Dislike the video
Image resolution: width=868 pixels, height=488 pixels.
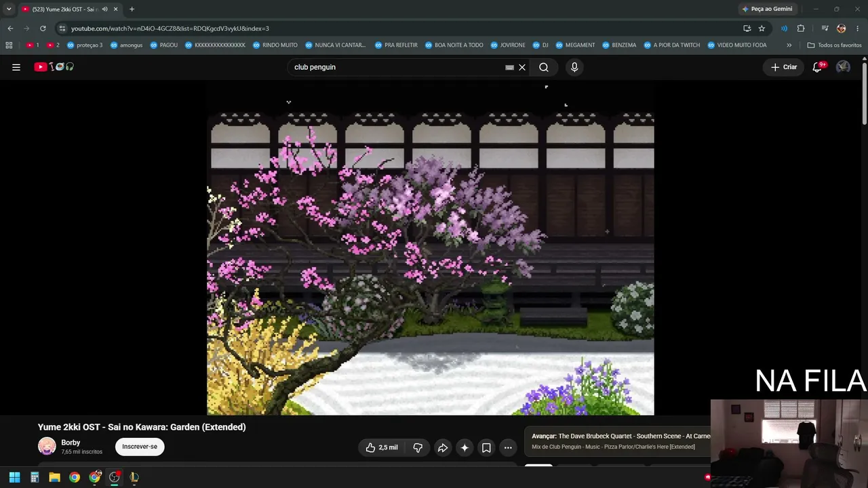pyautogui.click(x=418, y=447)
